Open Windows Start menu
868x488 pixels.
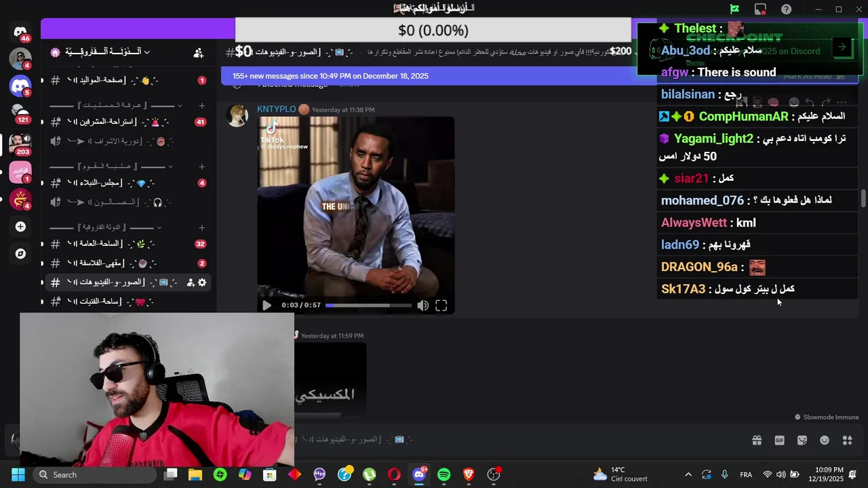pos(18,474)
